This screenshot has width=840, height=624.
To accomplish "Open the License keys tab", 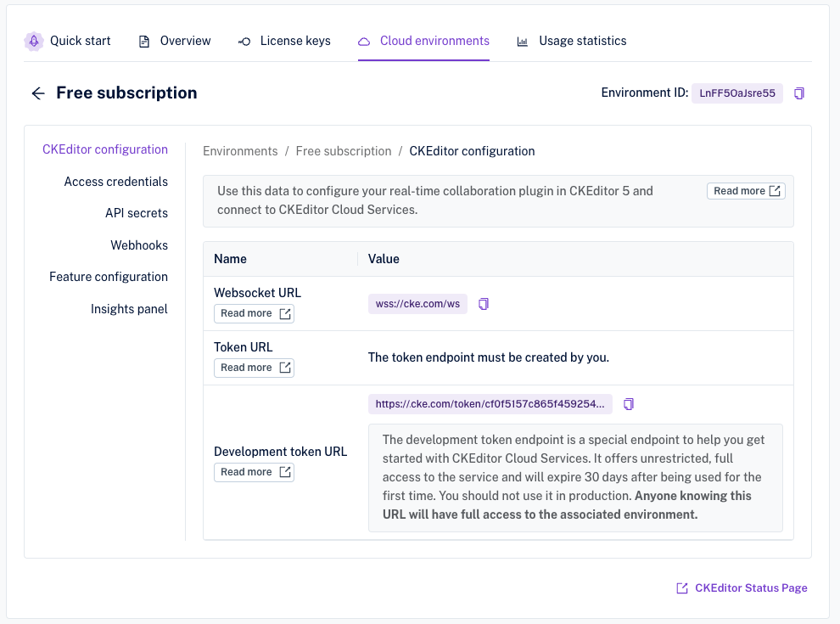I will (x=284, y=41).
